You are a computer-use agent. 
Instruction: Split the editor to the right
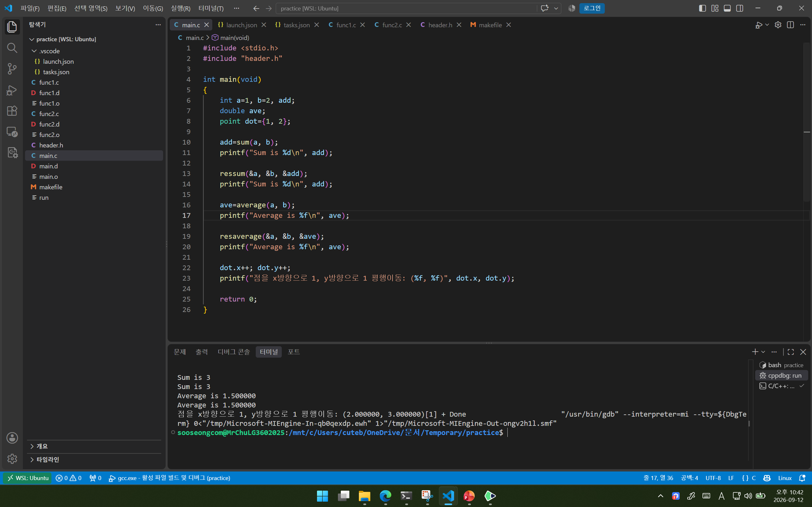pyautogui.click(x=790, y=25)
